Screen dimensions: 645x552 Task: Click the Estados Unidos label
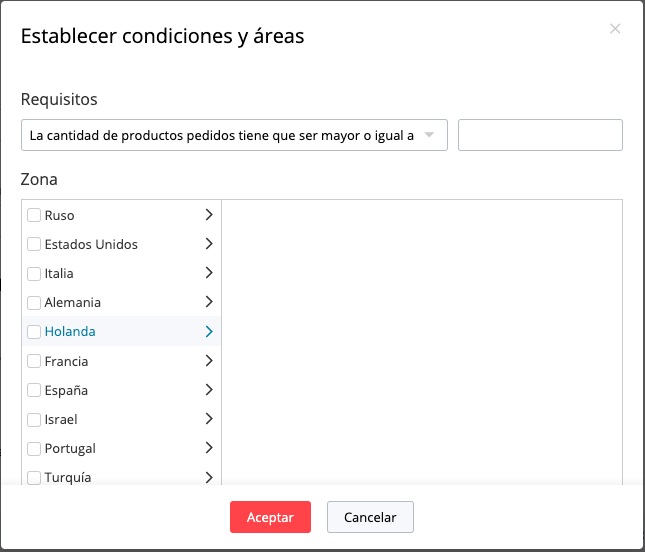coord(91,244)
